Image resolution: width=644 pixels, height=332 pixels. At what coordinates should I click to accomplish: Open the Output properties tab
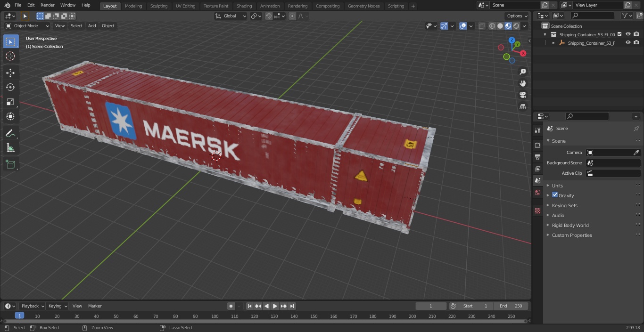pyautogui.click(x=537, y=157)
